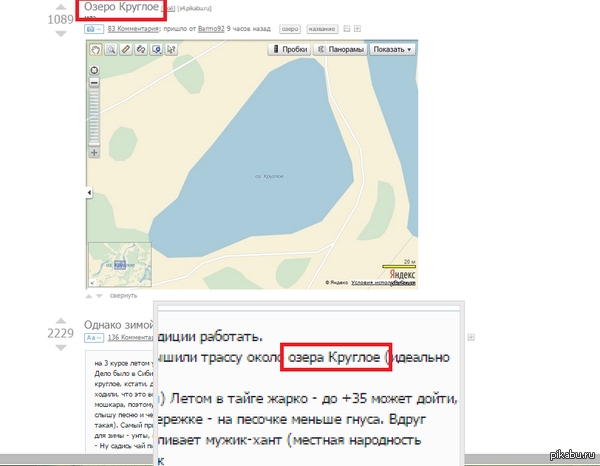This screenshot has width=600, height=466.
Task: Click the название tag
Action: click(x=321, y=30)
